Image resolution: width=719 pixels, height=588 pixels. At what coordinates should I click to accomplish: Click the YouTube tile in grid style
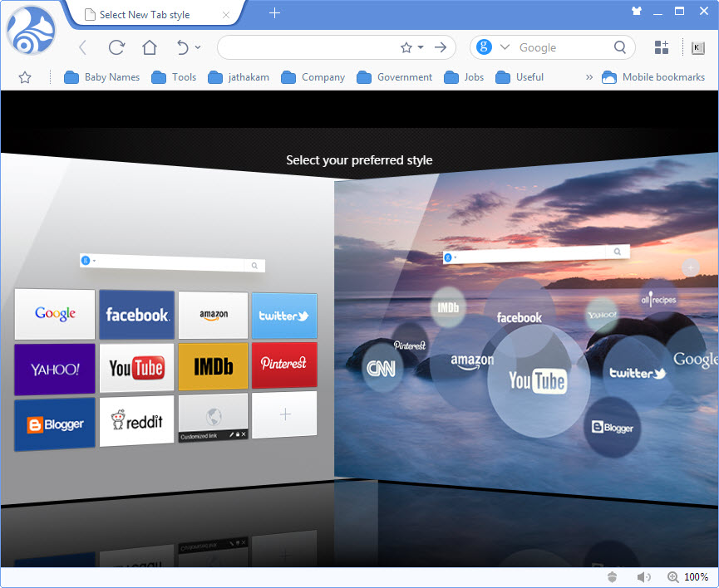click(136, 368)
